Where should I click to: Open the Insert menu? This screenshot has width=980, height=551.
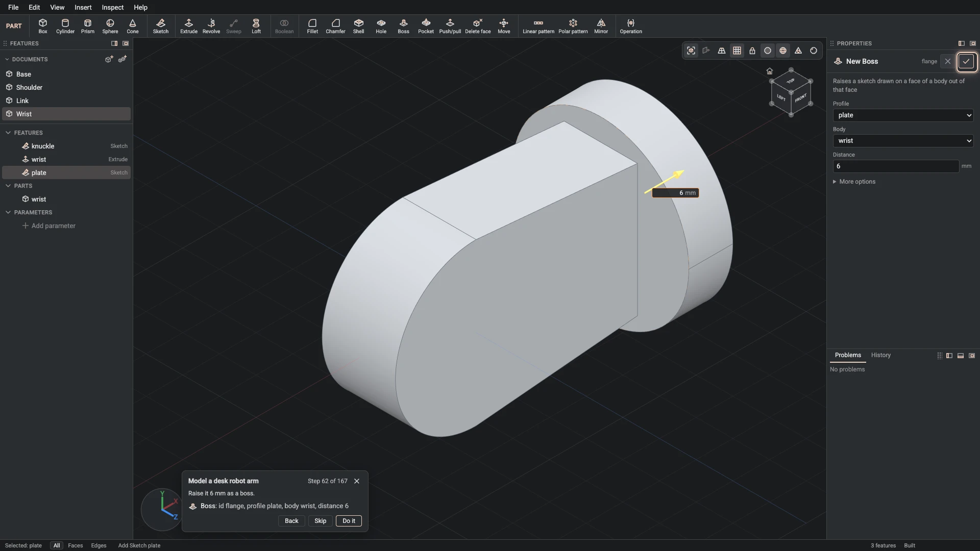pos(83,7)
